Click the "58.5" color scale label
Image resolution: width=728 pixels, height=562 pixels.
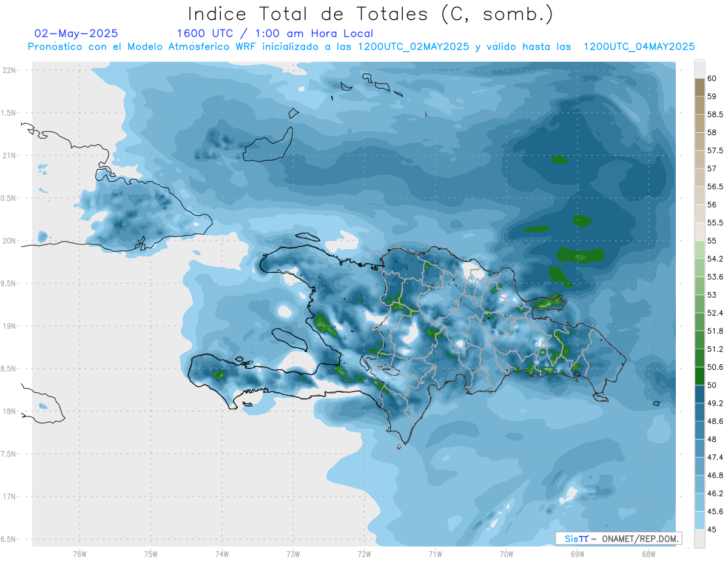(715, 115)
